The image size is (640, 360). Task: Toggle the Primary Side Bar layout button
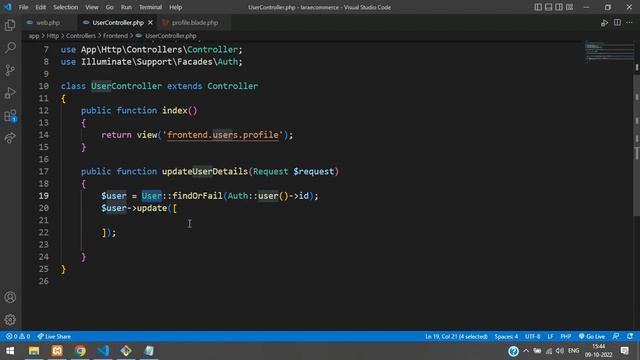pyautogui.click(x=538, y=7)
